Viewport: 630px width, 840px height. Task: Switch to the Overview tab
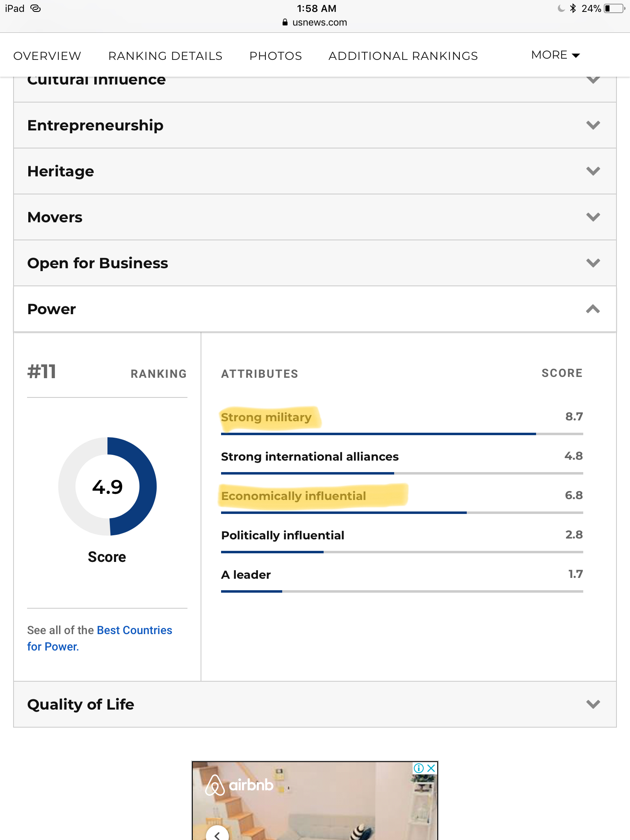(47, 56)
